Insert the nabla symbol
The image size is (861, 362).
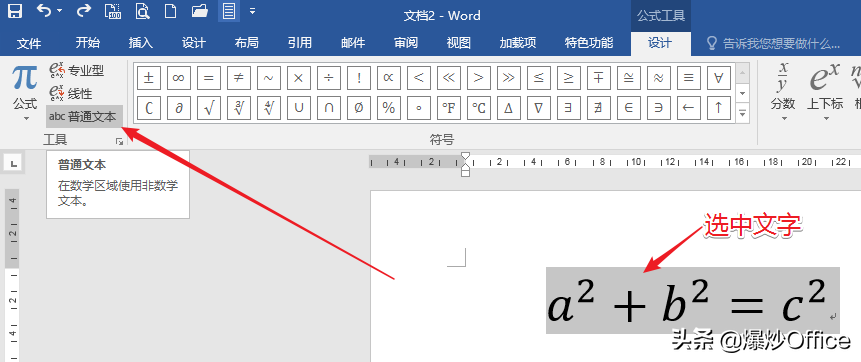539,108
